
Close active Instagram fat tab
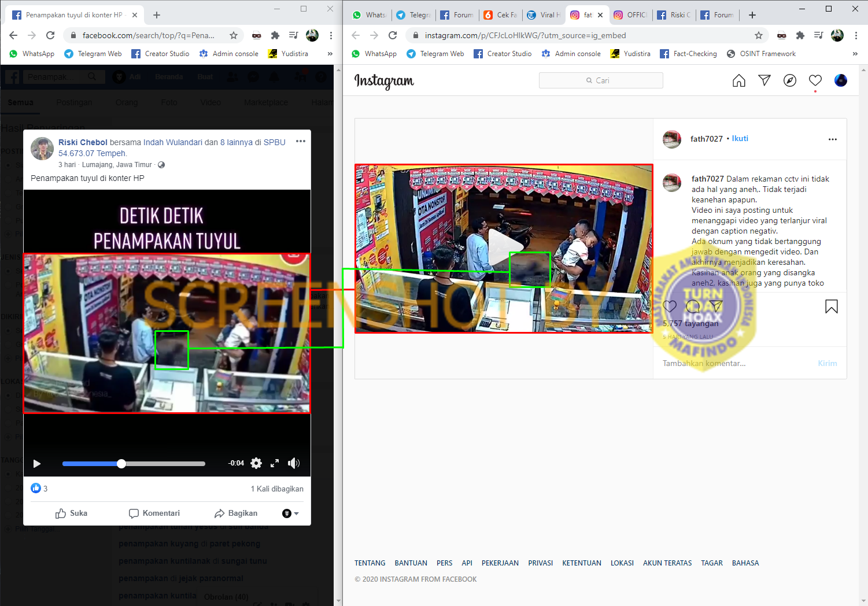click(600, 15)
